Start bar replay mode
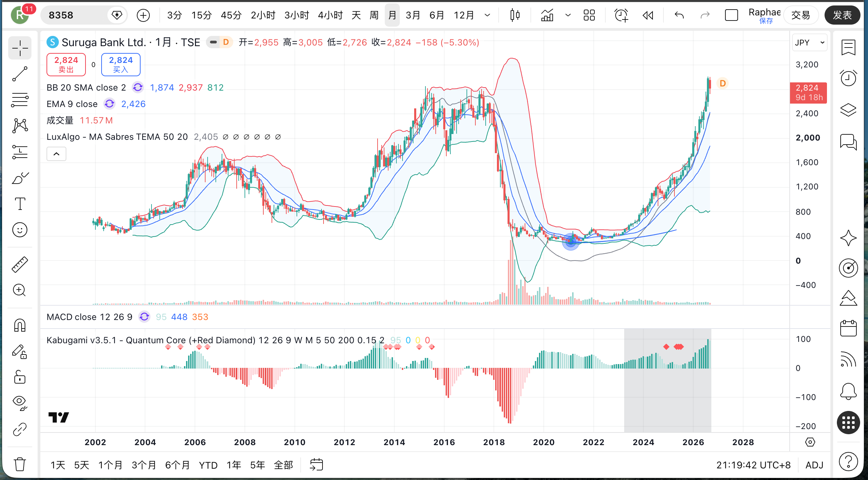Image resolution: width=868 pixels, height=480 pixels. pos(648,15)
